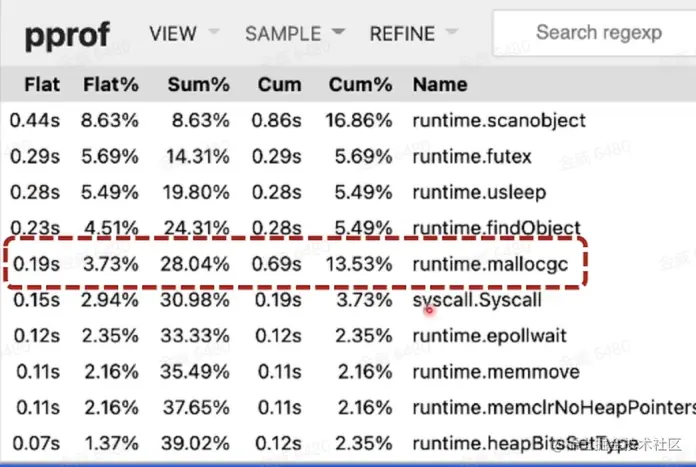This screenshot has height=467, width=696.
Task: Open the SAMPLE dropdown menu
Action: point(295,33)
